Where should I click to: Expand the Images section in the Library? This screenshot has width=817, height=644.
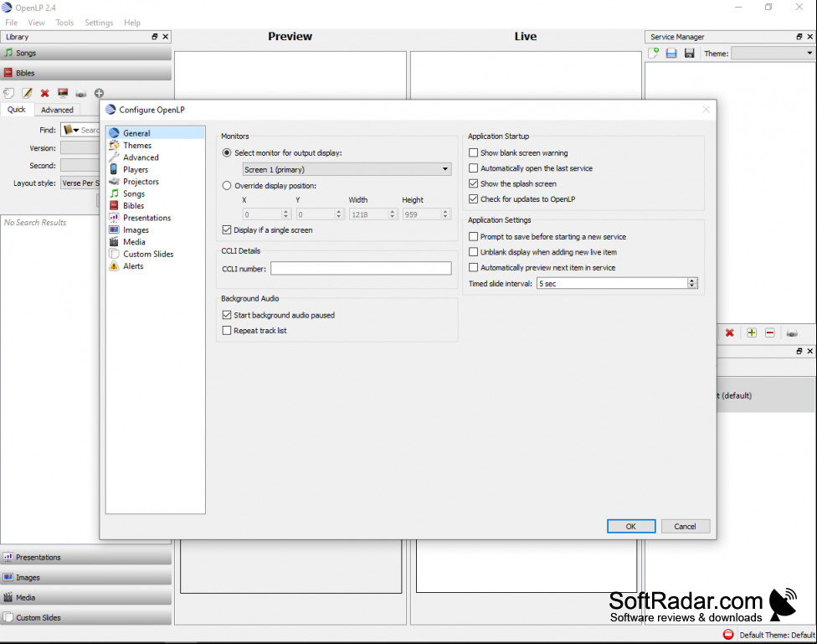point(86,577)
